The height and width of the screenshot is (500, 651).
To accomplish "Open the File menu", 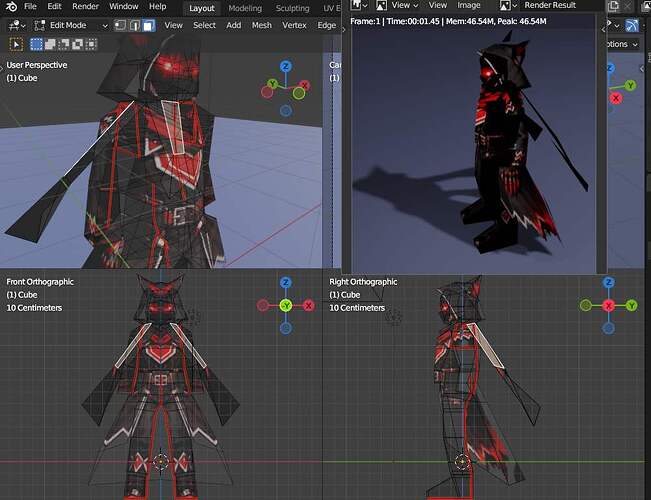I will click(30, 7).
